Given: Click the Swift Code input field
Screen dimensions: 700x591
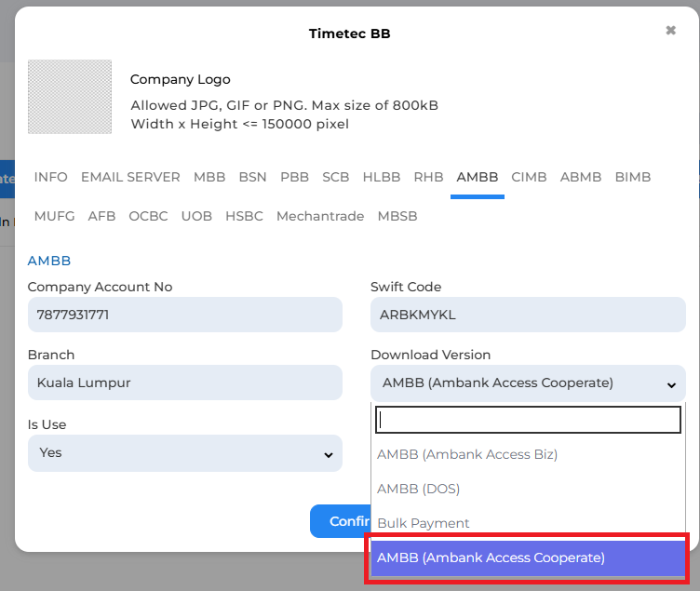Looking at the screenshot, I should click(x=528, y=315).
